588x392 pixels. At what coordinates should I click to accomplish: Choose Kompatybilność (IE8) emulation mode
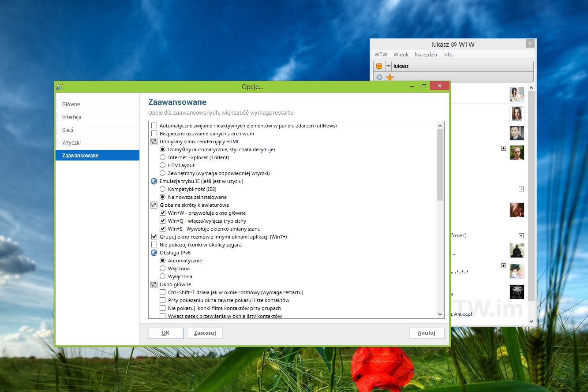[x=162, y=189]
